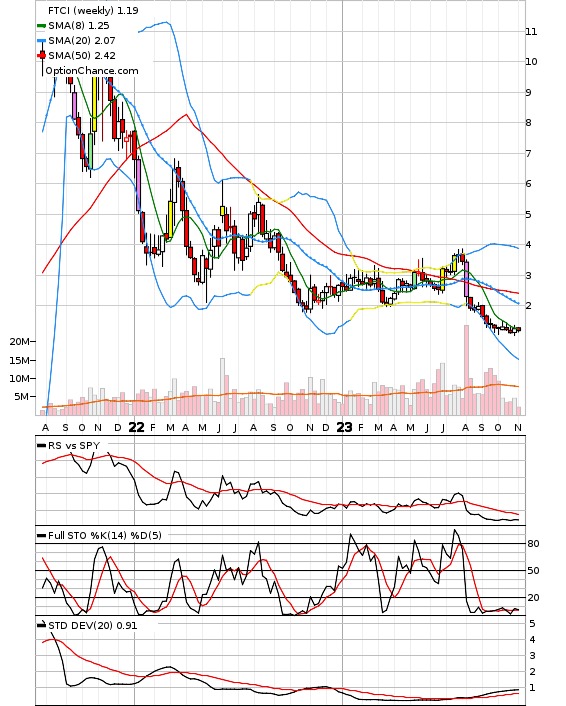This screenshot has width=566, height=706.
Task: Click the STD DEV(20) 0.91 label text
Action: coord(93,625)
